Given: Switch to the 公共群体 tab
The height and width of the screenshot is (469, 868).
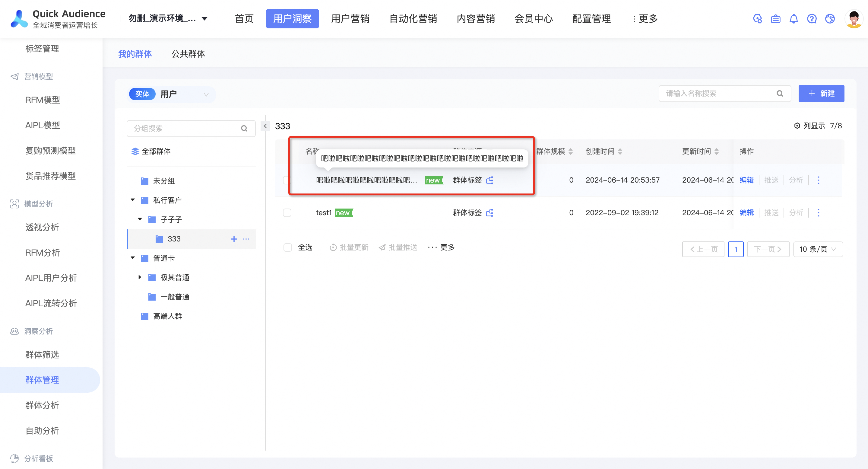Looking at the screenshot, I should [x=188, y=54].
